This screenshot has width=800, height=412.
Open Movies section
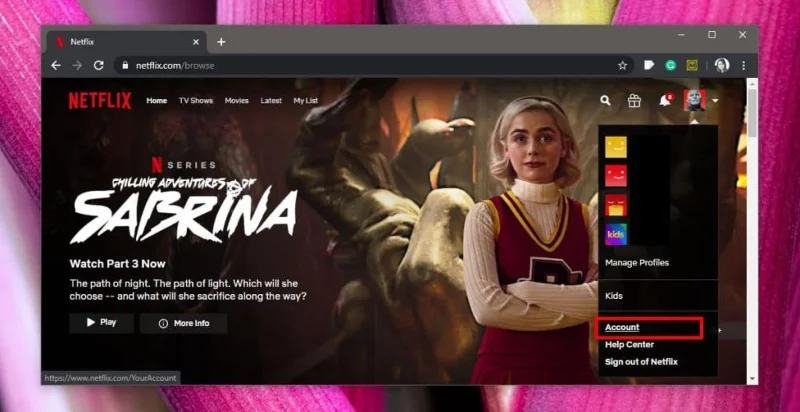pos(237,101)
